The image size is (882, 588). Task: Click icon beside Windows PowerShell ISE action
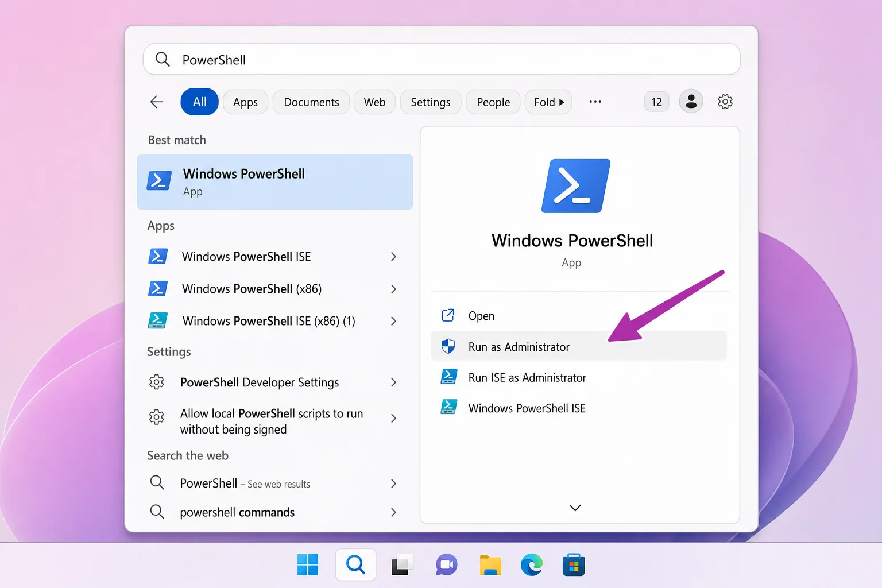click(x=448, y=407)
